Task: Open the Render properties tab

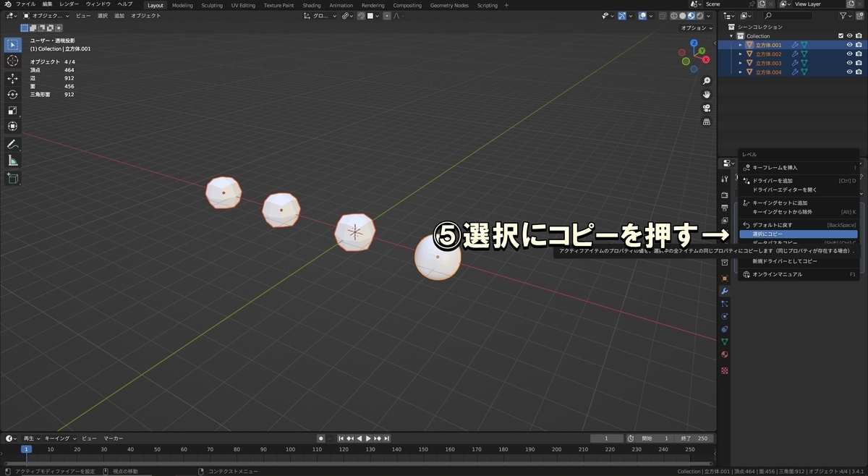Action: (x=724, y=195)
